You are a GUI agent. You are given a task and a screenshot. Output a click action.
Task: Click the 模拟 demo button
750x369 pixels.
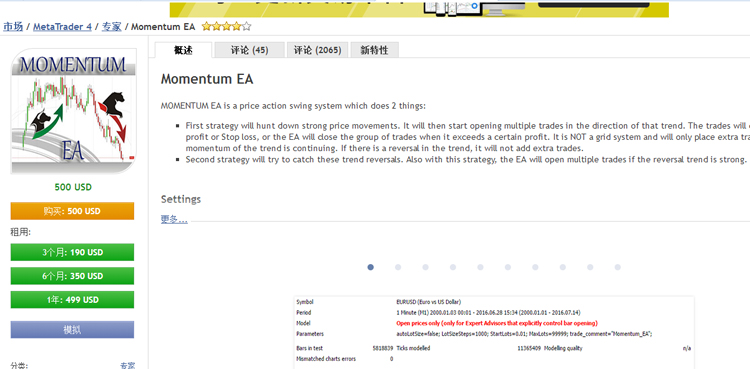tap(72, 330)
